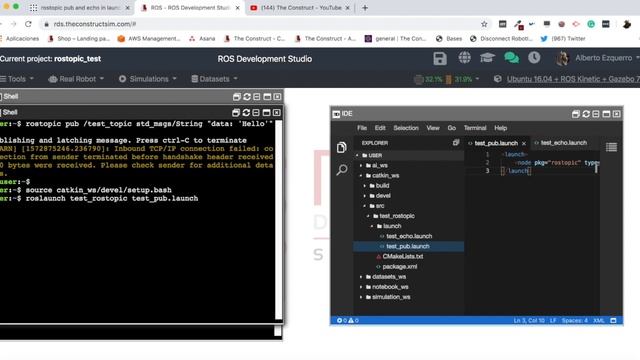This screenshot has width=640, height=360.
Task: Click the panel toggle icon at the status bar's right end
Action: 613,320
